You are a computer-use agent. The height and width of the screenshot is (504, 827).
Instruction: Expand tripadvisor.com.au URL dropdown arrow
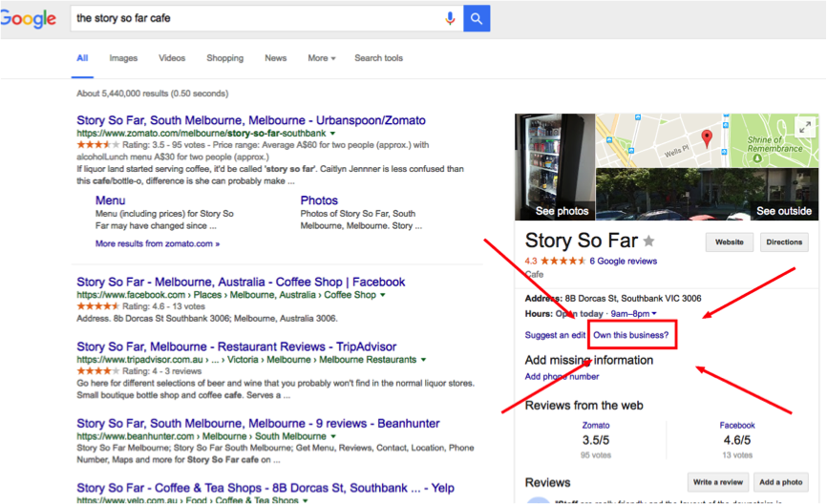[x=423, y=360]
